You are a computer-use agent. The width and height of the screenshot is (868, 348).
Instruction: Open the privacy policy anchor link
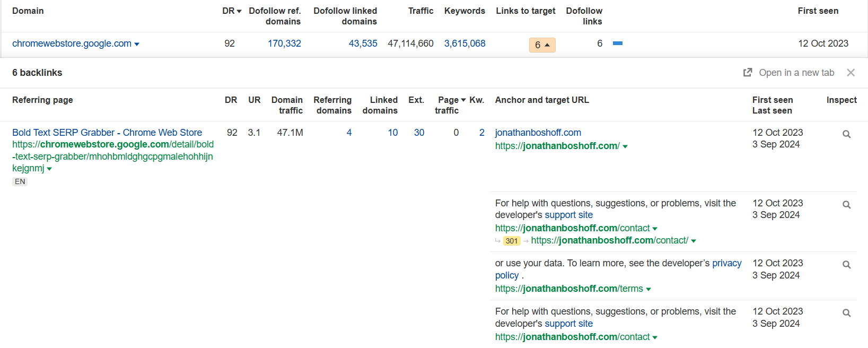coord(726,264)
